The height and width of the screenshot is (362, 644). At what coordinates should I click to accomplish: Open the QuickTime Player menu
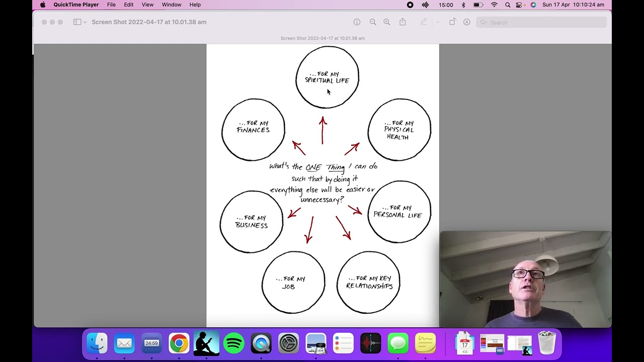76,5
